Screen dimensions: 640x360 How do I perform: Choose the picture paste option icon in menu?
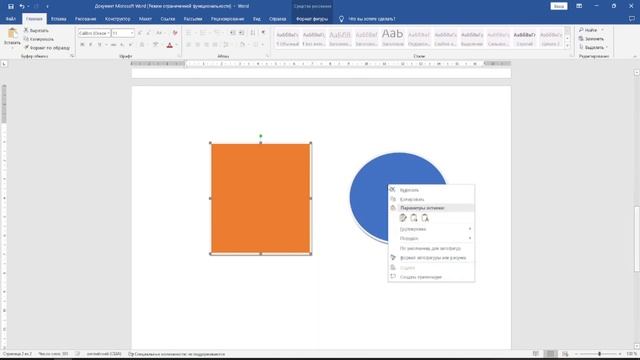tap(414, 218)
